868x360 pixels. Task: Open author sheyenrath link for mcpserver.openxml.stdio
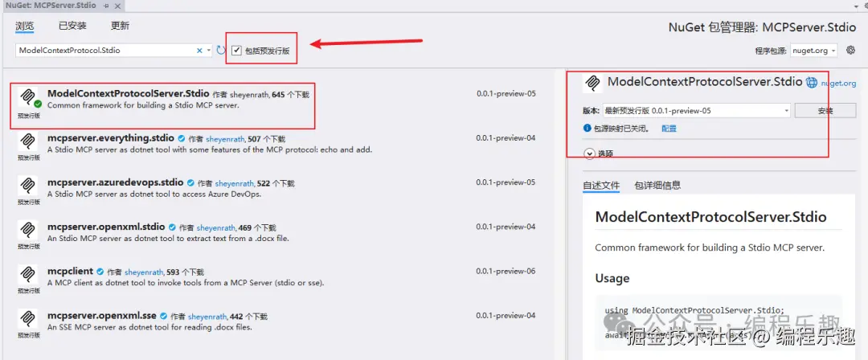point(216,227)
